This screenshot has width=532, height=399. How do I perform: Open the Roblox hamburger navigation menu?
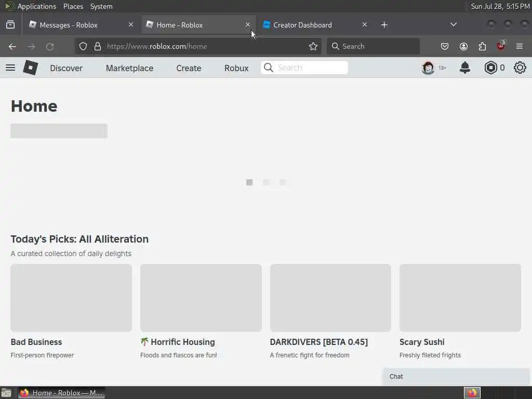[x=10, y=68]
